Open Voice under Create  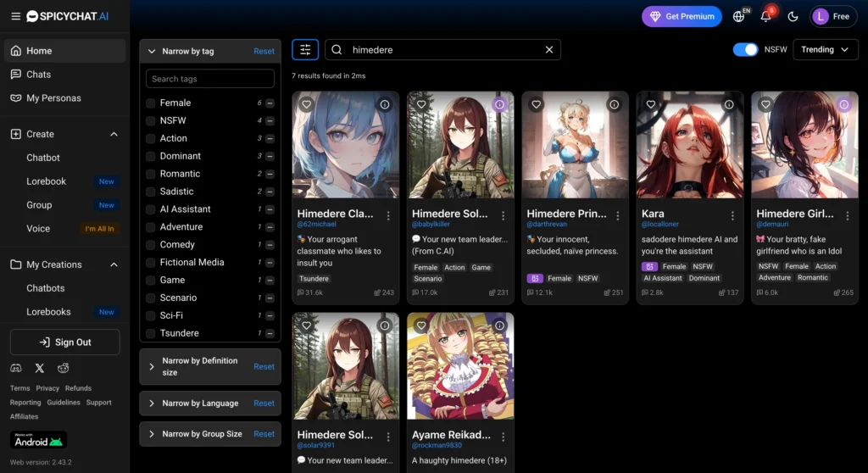[x=38, y=229]
